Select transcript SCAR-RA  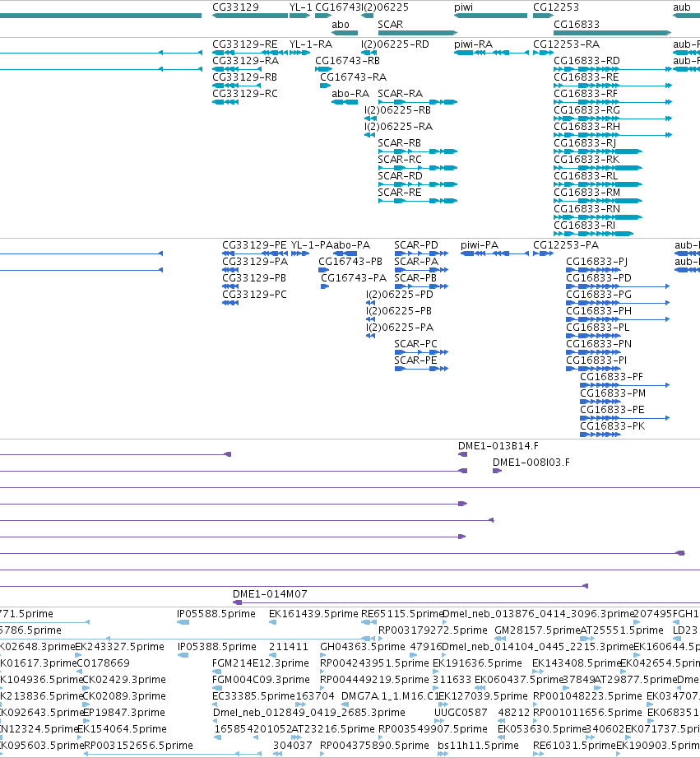[400, 94]
